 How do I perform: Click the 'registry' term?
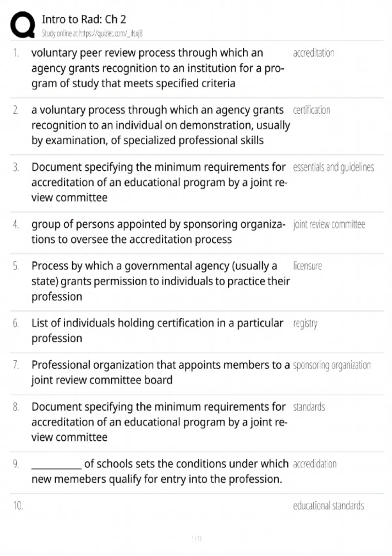(305, 323)
